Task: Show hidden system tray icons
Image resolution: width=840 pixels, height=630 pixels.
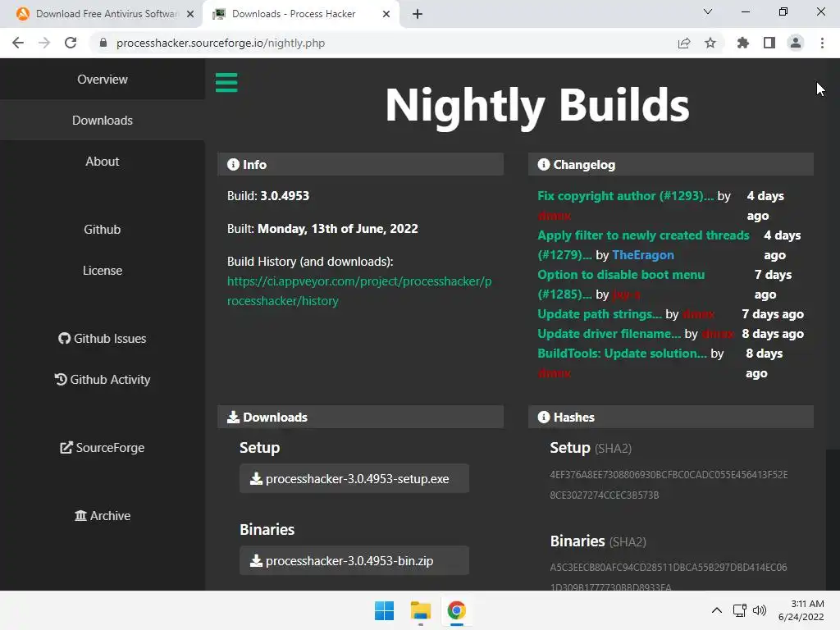Action: [717, 610]
